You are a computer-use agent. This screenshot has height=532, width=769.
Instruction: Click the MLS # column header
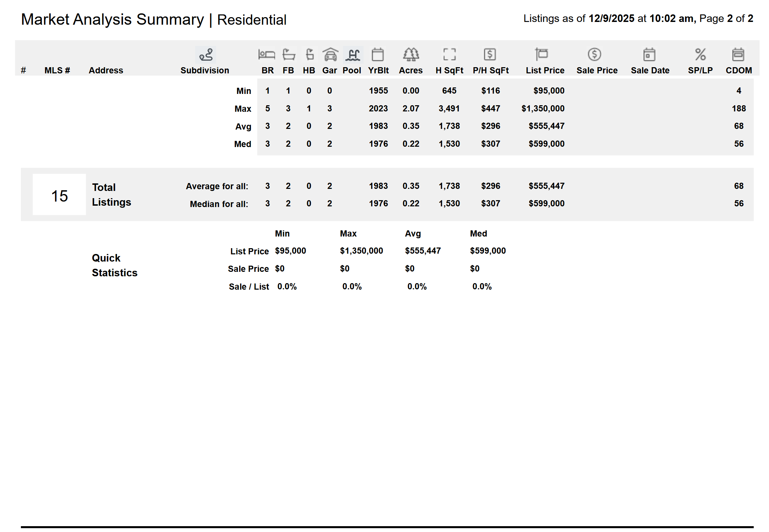(x=57, y=70)
